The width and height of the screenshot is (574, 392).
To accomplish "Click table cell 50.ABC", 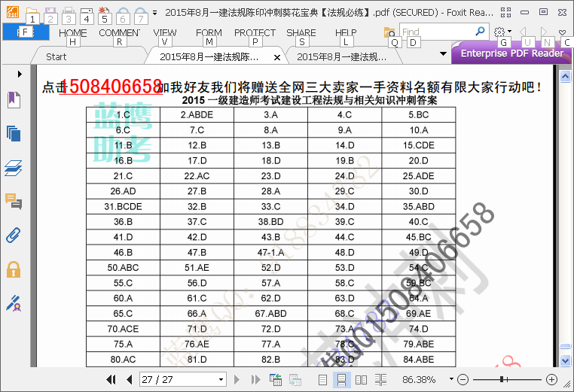I will (123, 268).
